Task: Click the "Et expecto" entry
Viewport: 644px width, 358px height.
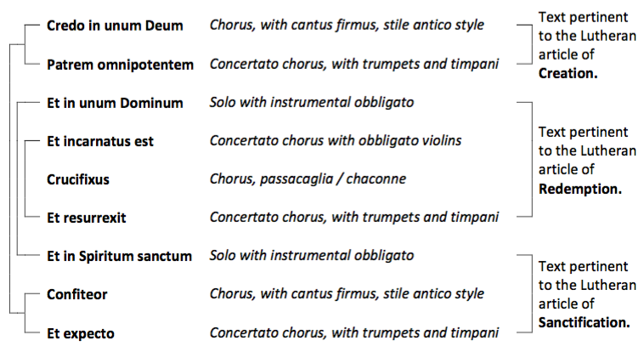Action: pyautogui.click(x=81, y=333)
